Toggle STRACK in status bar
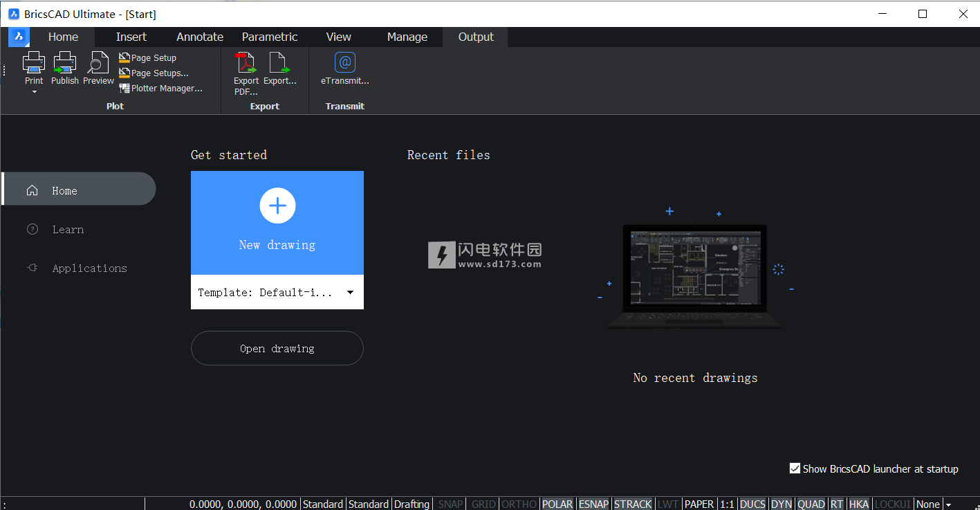The width and height of the screenshot is (980, 510). pos(634,504)
